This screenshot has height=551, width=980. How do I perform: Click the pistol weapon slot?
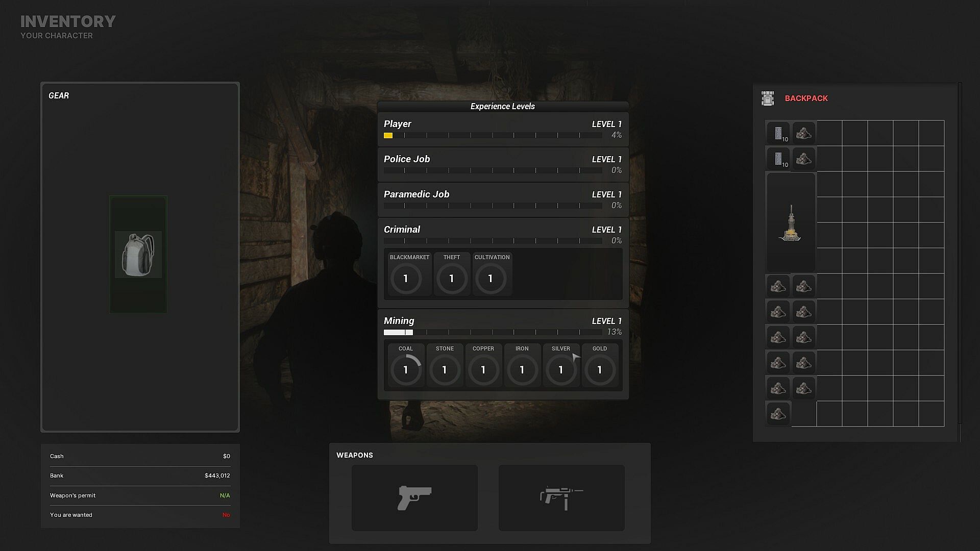click(x=414, y=497)
